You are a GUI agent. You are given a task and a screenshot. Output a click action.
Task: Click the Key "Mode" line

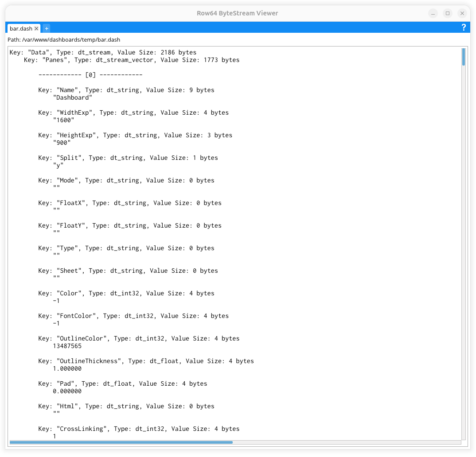[x=126, y=180]
